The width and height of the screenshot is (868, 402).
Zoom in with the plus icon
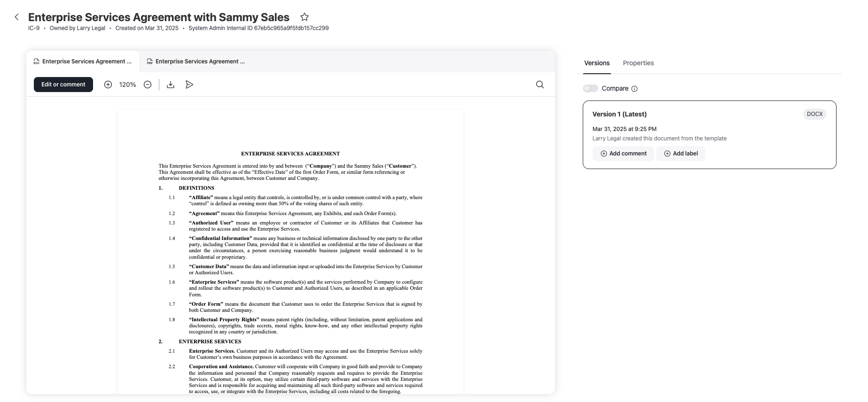[108, 85]
